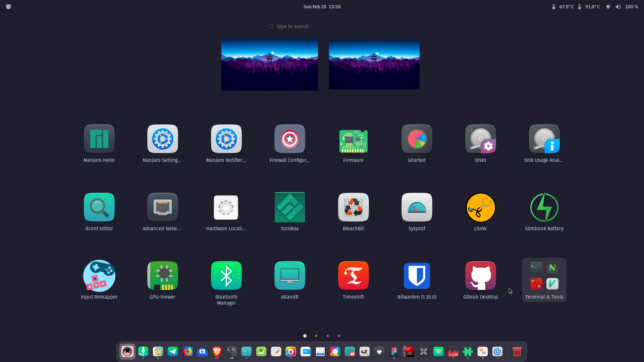Open the color picker dock icon

[x=291, y=352]
